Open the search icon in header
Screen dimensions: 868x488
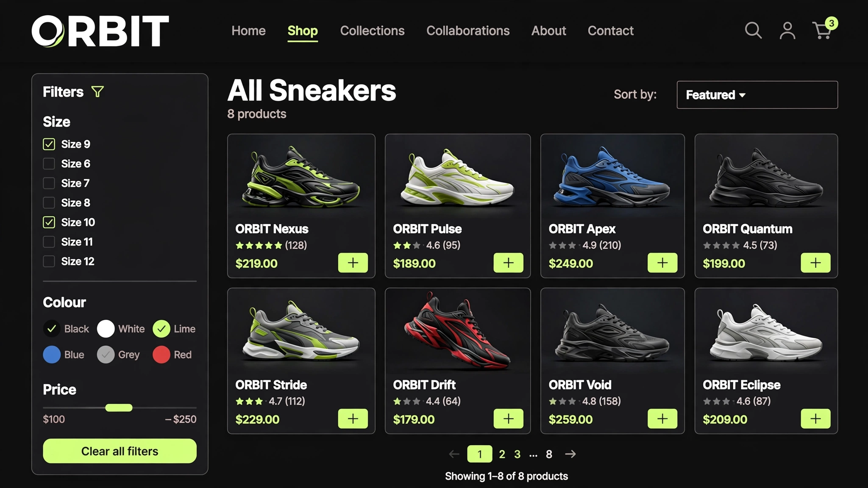coord(753,30)
